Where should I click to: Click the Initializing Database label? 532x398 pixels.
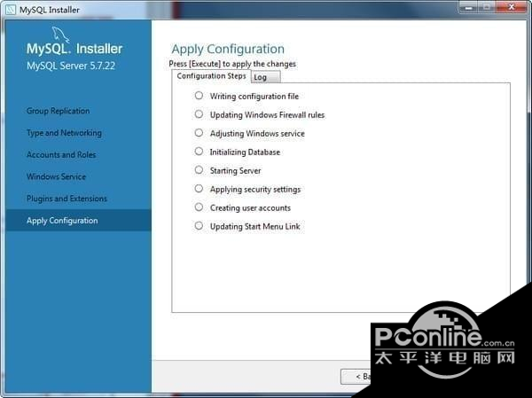point(245,152)
